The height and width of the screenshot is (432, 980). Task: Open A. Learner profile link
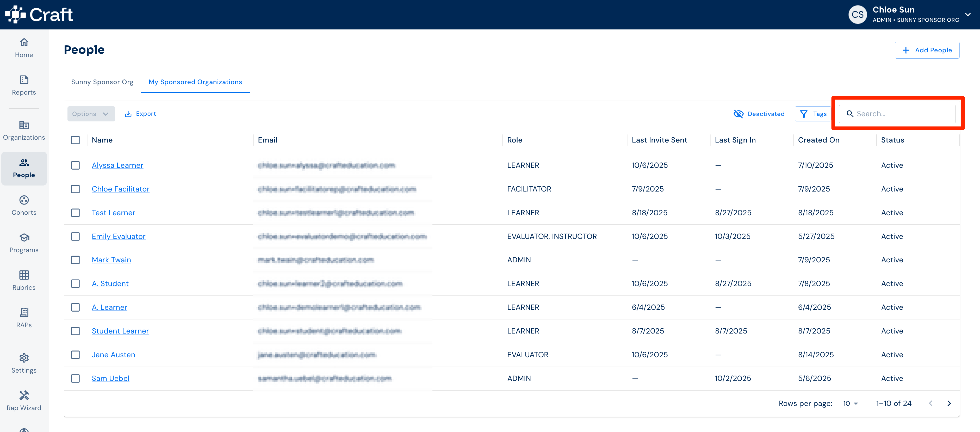(109, 307)
